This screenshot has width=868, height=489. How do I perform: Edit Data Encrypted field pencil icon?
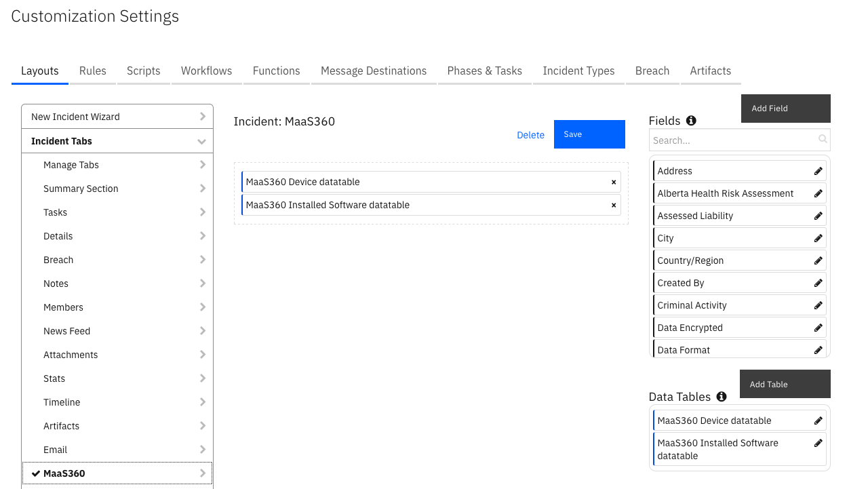click(x=818, y=328)
